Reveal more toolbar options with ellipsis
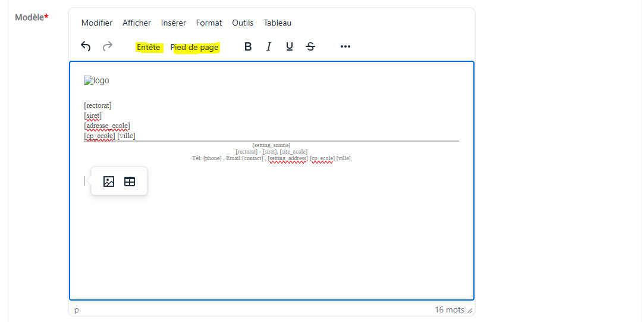The width and height of the screenshot is (644, 322). 345,46
